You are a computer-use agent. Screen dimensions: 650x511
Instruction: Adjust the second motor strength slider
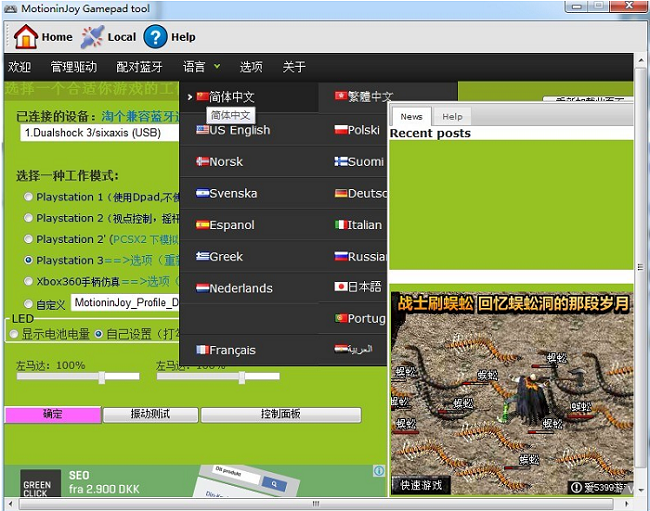(242, 377)
